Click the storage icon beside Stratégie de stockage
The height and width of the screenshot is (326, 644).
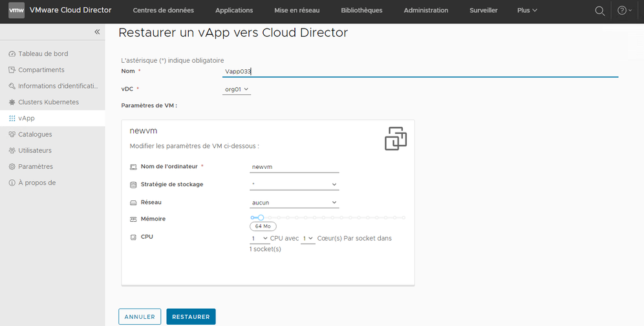pos(133,185)
